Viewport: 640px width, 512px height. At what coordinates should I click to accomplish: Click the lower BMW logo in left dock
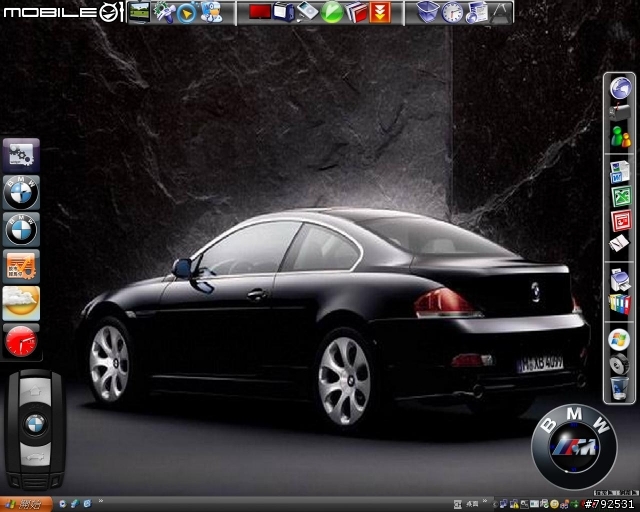click(21, 229)
